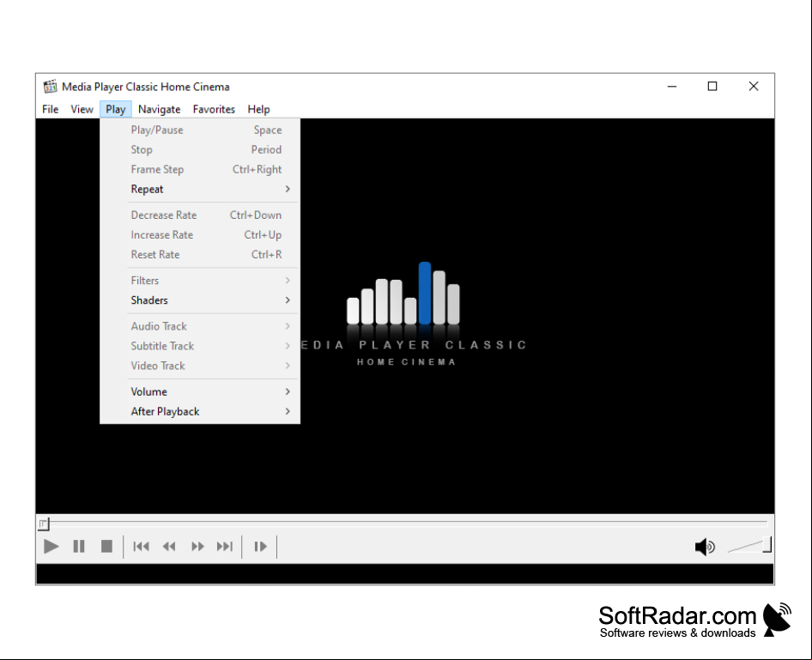Click the Pause button in the toolbar
Image resolution: width=812 pixels, height=660 pixels.
(x=79, y=546)
